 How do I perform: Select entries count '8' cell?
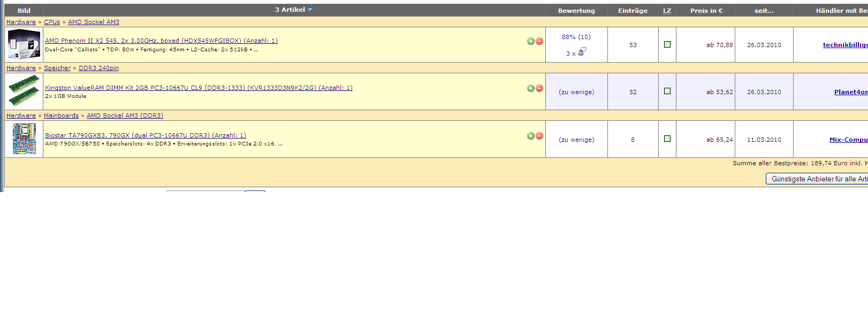click(x=633, y=140)
